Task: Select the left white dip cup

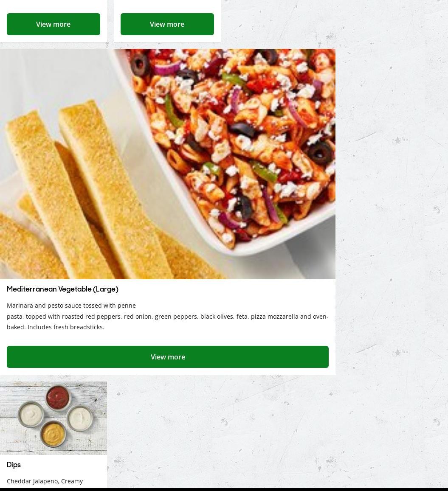Action: (31, 414)
